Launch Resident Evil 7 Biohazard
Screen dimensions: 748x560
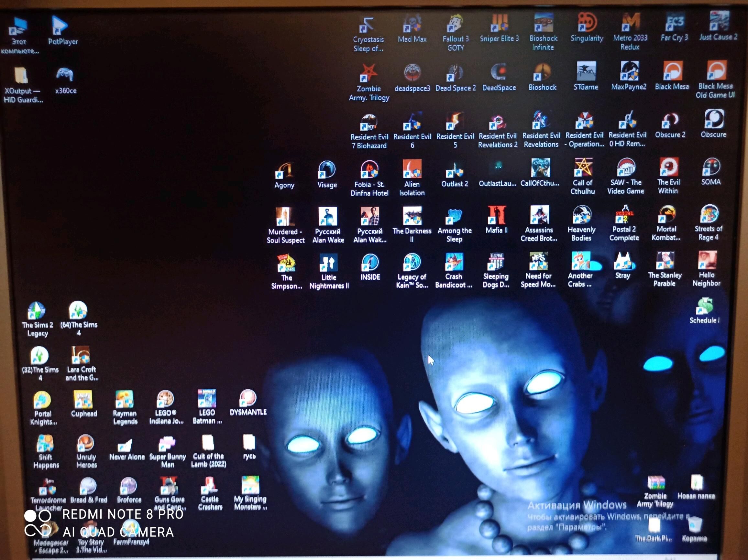[369, 122]
